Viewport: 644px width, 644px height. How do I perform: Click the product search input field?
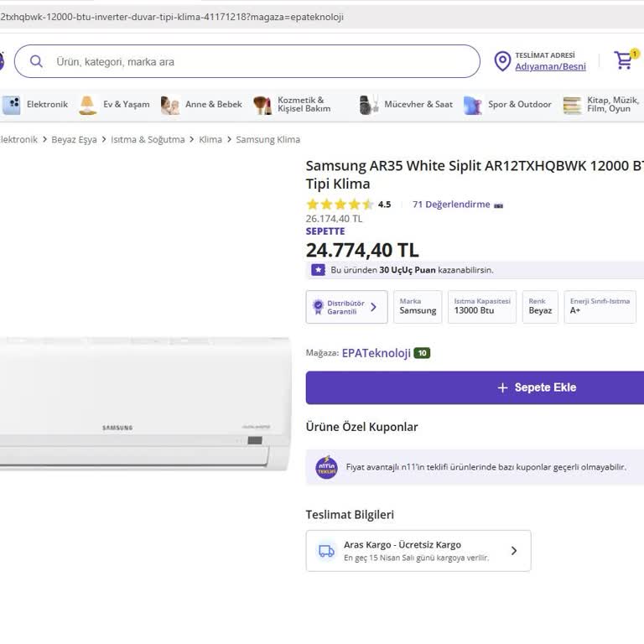[247, 61]
